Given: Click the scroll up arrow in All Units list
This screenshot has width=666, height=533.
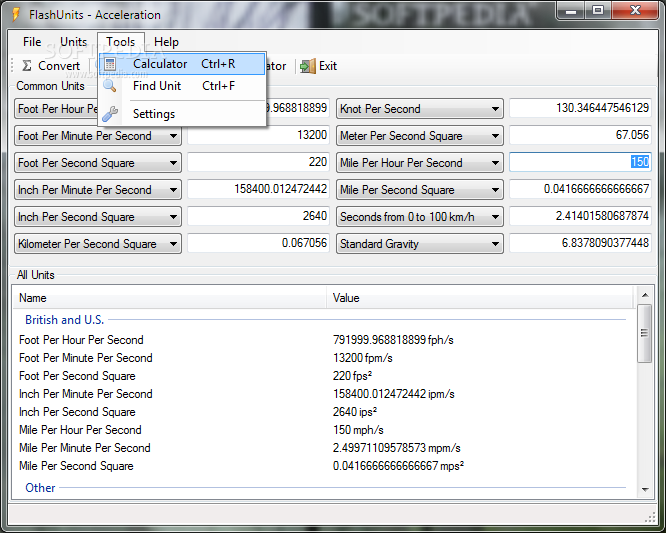Looking at the screenshot, I should point(645,295).
